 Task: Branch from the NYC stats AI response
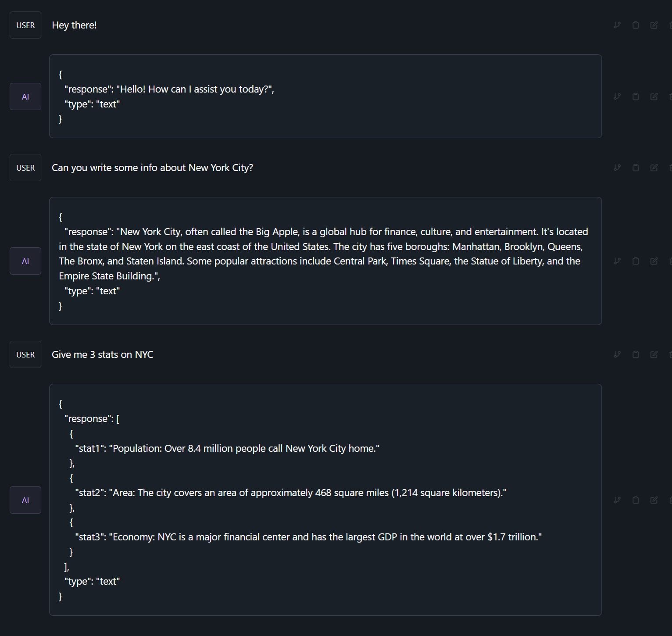[x=617, y=500]
